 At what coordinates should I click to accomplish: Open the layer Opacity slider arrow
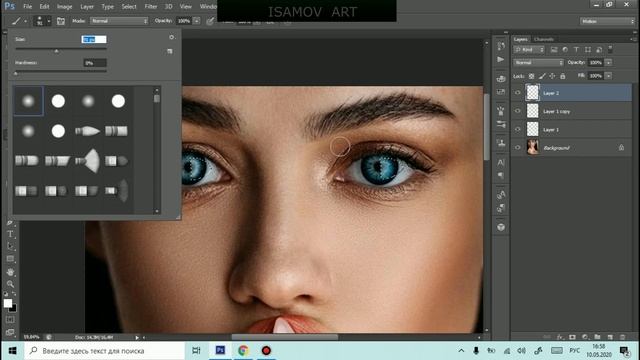[x=608, y=62]
